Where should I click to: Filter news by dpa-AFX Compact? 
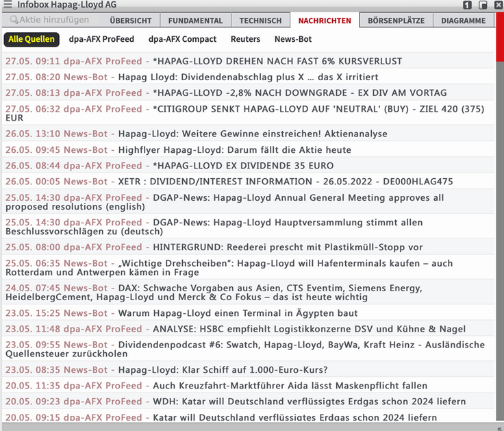[x=182, y=39]
